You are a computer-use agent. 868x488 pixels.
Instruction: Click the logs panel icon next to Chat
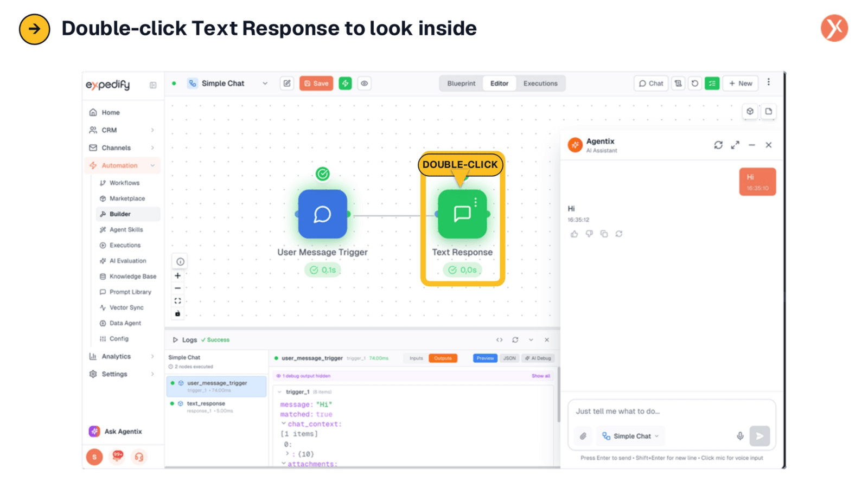678,84
